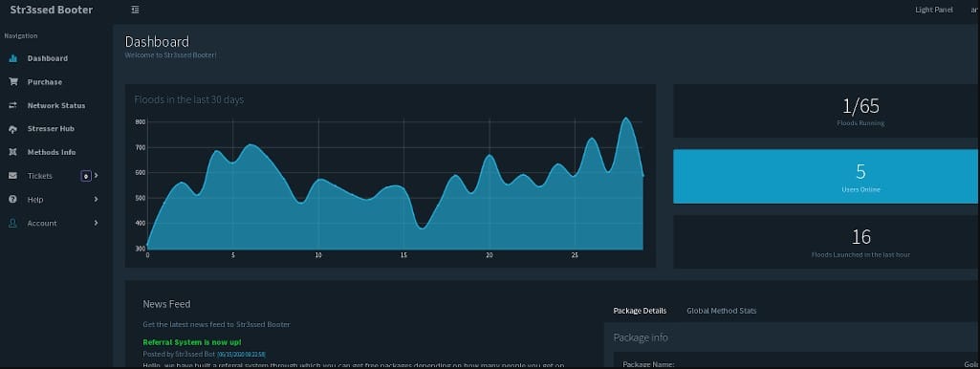
Task: Open the Tickets envelope icon
Action: (x=13, y=176)
